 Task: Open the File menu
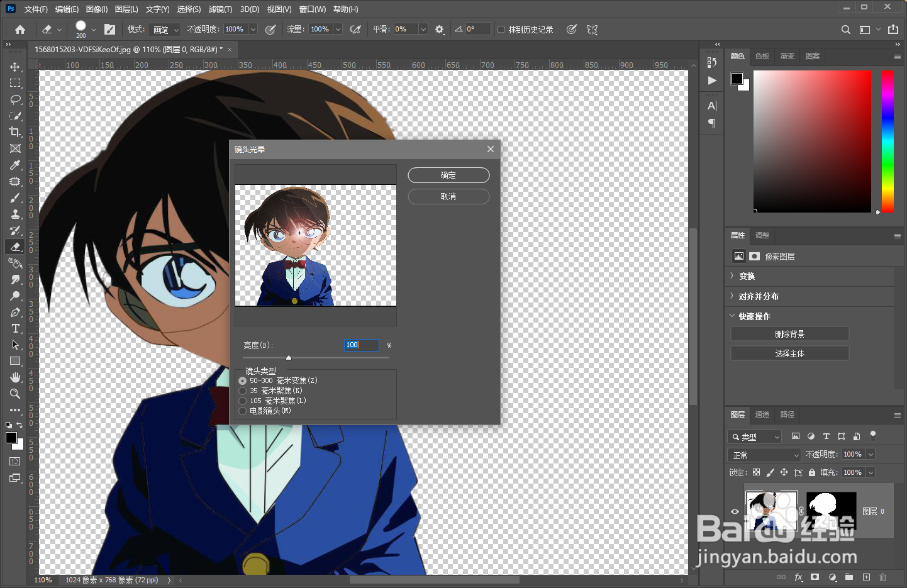36,9
